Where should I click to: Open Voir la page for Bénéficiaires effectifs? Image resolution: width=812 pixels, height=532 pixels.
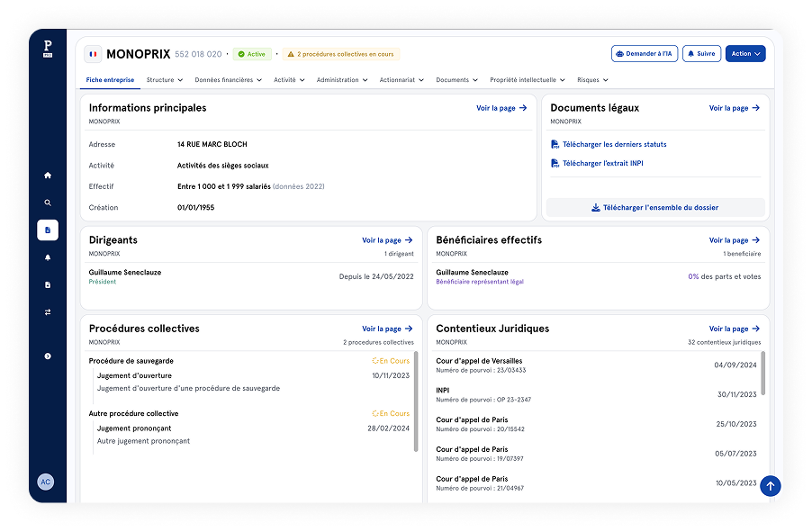pyautogui.click(x=735, y=240)
